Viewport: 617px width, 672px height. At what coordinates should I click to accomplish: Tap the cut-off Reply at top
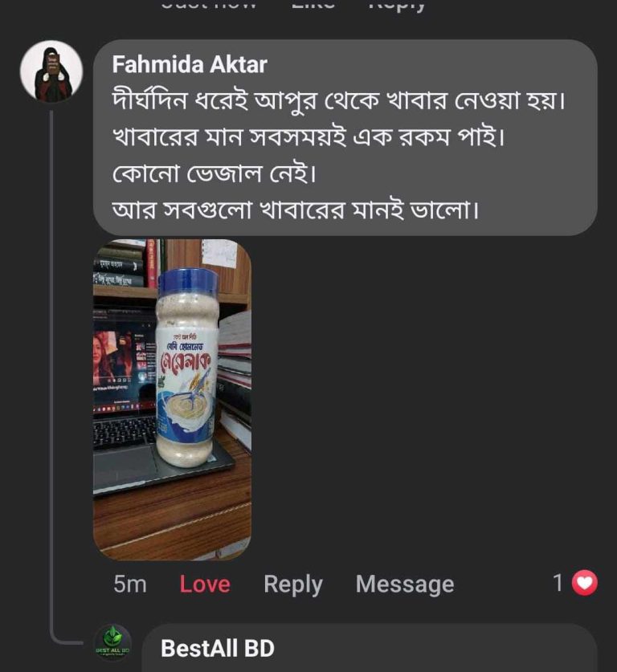(397, 5)
